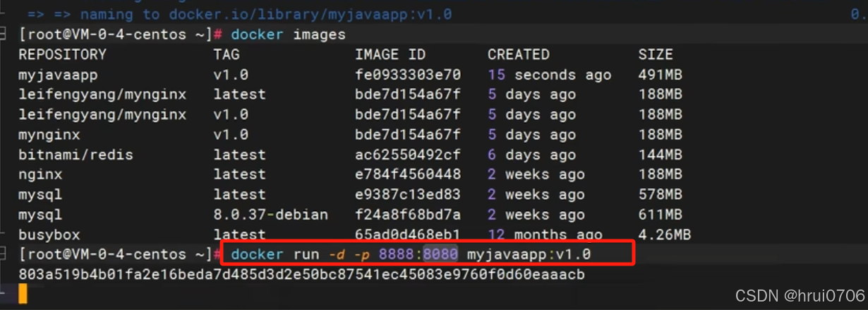The height and width of the screenshot is (310, 868).
Task: Click the IMAGE ID column header
Action: (x=390, y=54)
